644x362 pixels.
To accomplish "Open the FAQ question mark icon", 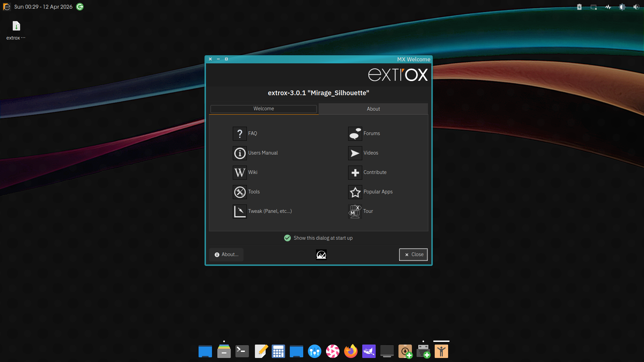I will point(239,133).
